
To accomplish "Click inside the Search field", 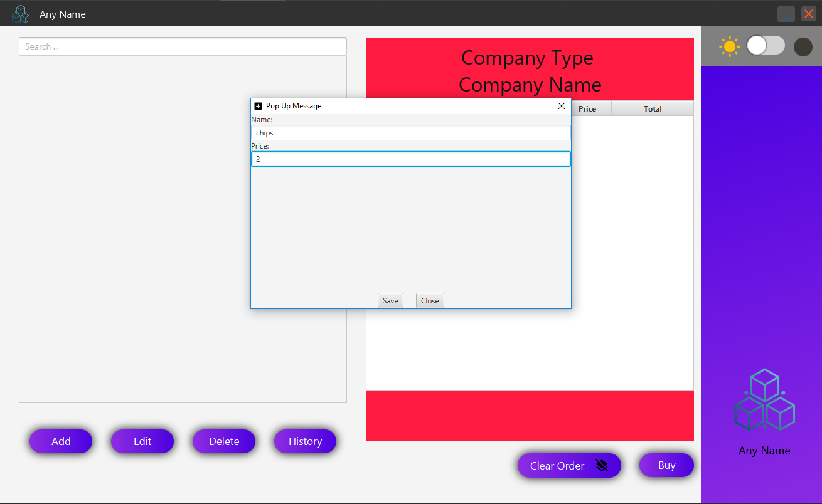I will point(182,46).
